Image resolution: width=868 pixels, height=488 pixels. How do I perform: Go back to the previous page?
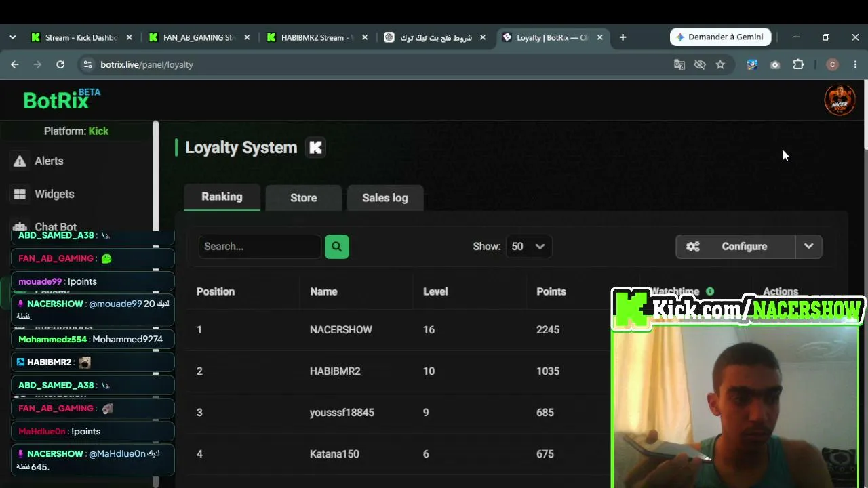point(15,64)
